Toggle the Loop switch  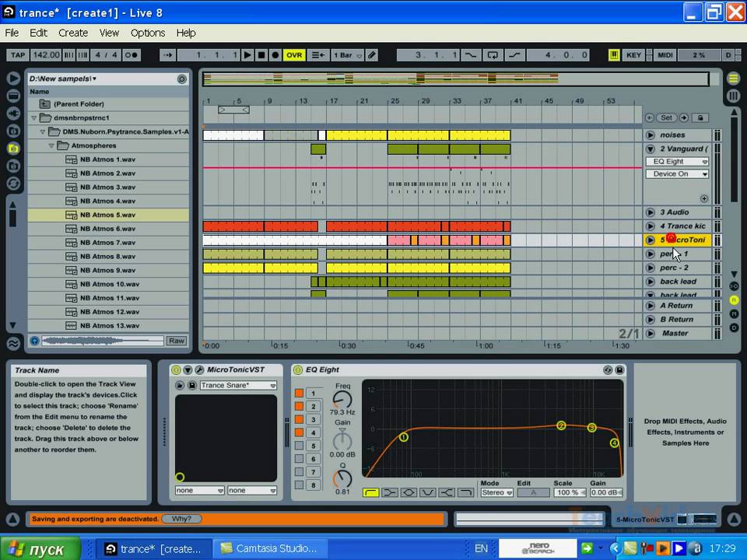click(493, 55)
